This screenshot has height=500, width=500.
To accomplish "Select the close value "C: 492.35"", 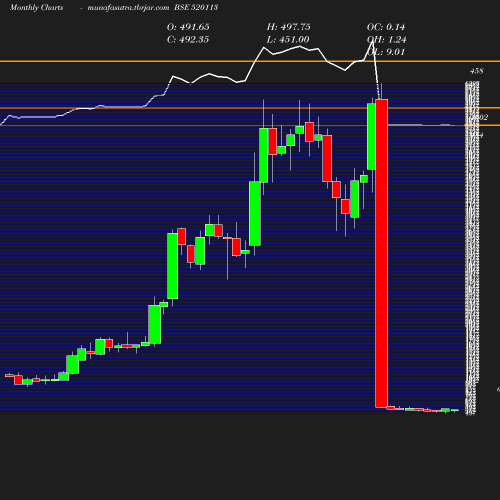I will (x=188, y=40).
